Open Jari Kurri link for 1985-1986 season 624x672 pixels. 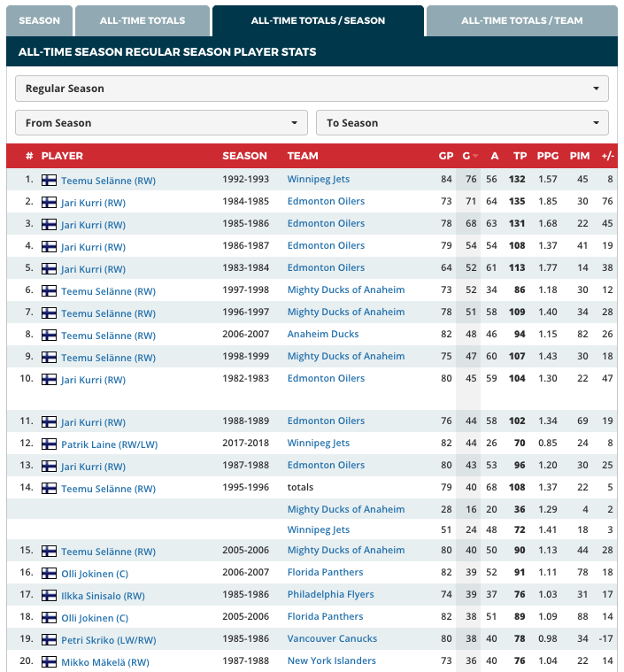tap(94, 225)
